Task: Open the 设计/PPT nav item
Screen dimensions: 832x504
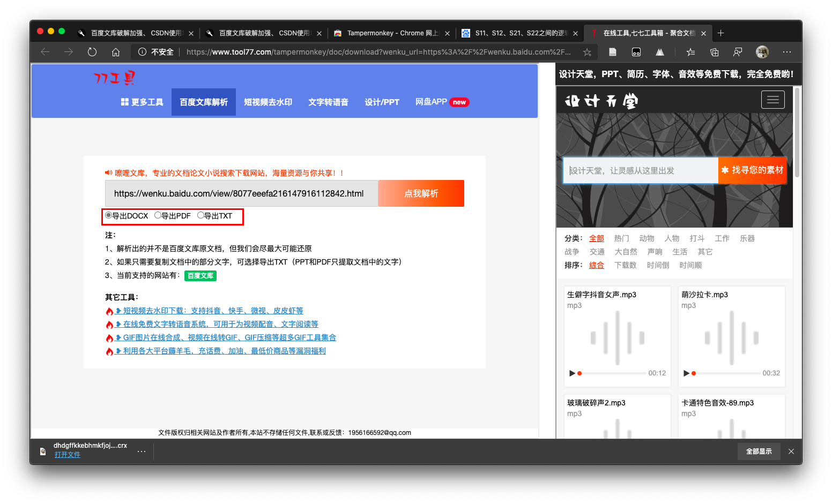Action: 382,102
